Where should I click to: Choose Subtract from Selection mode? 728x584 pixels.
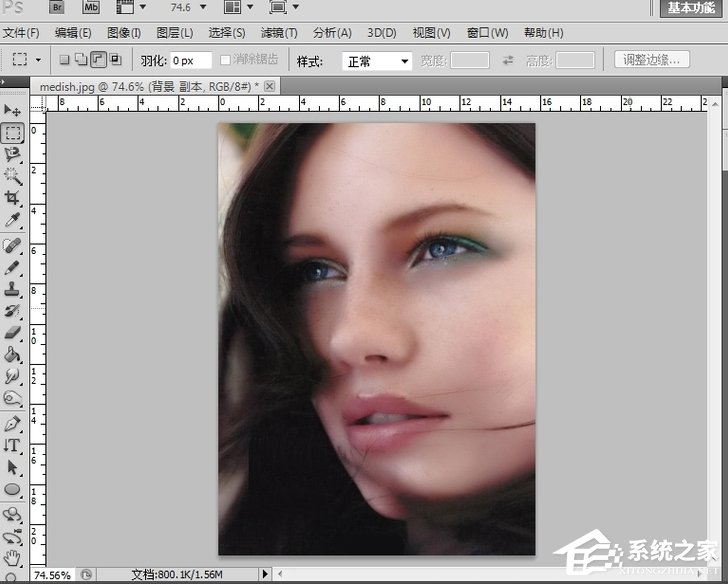[98, 59]
